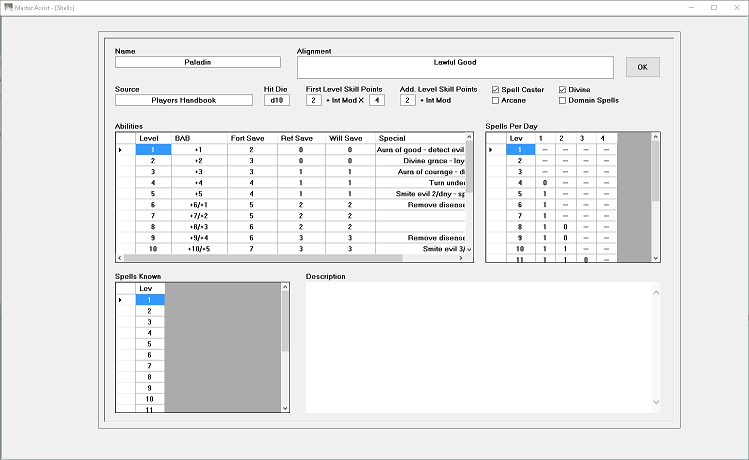749x460 pixels.
Task: Select the Lev header in Spells Known
Action: point(150,289)
